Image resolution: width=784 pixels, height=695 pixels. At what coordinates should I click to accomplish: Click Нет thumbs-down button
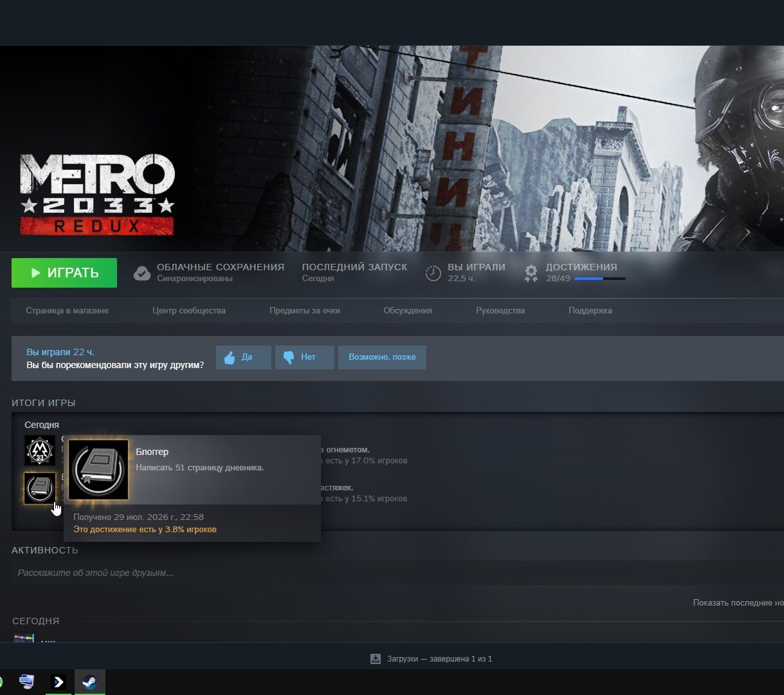(305, 357)
